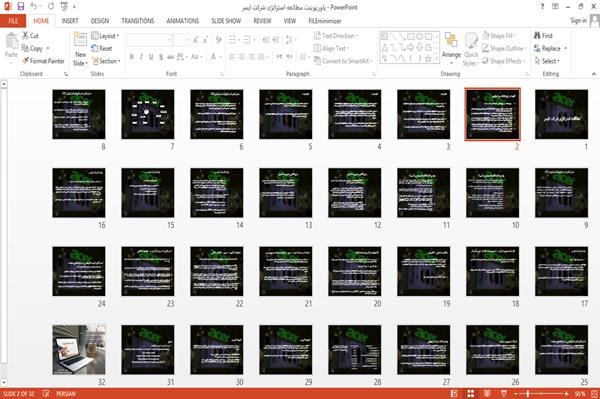Open the Select dropdown in Editing
Image resolution: width=600 pixels, height=399 pixels.
547,61
